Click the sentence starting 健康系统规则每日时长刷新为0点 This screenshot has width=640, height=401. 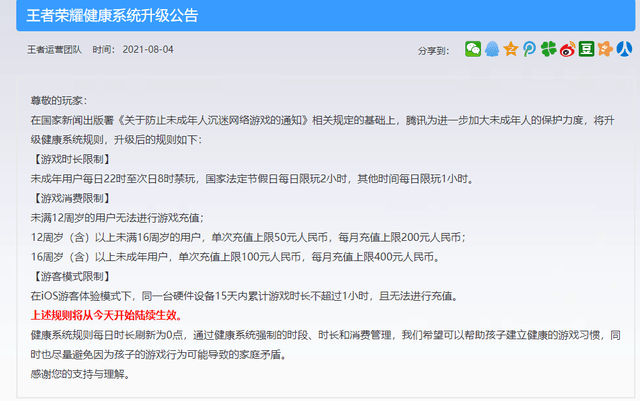tap(325, 335)
